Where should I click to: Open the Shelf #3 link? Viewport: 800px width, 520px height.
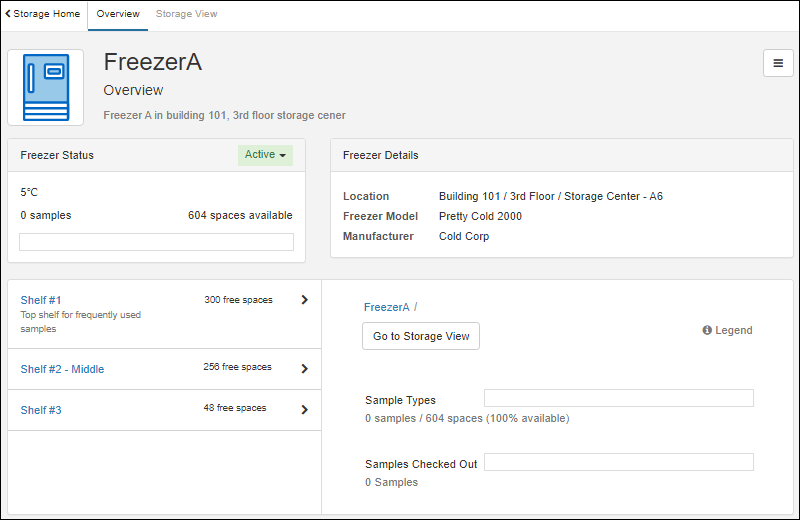tap(41, 410)
